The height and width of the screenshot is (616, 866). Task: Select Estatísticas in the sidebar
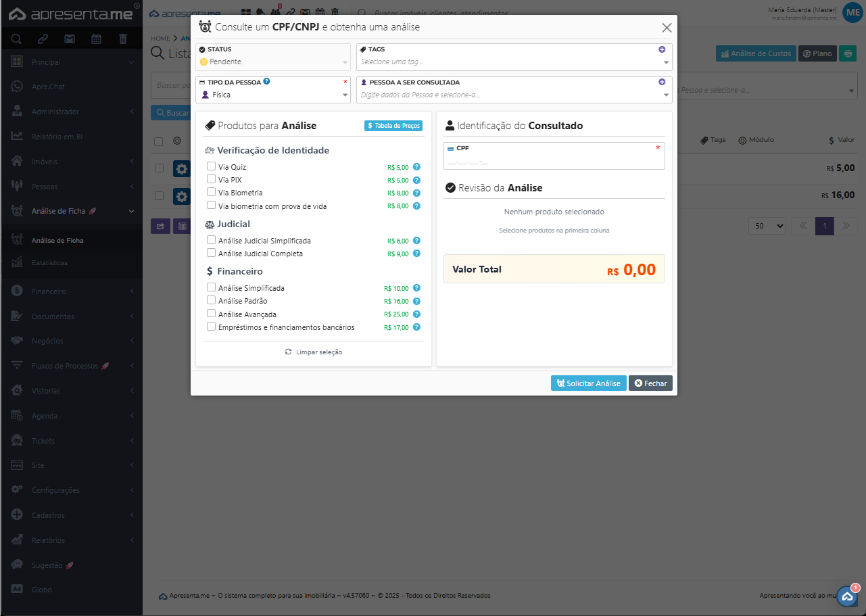pyautogui.click(x=49, y=262)
